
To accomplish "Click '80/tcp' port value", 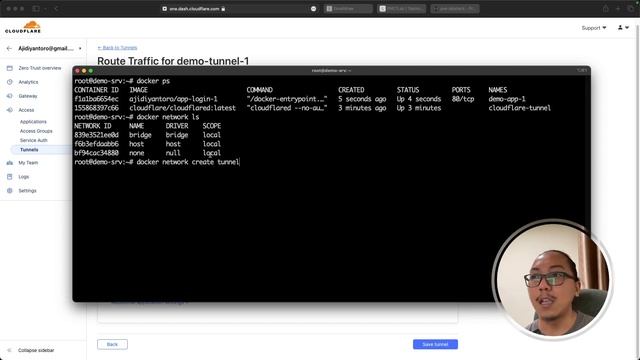I will (463, 99).
